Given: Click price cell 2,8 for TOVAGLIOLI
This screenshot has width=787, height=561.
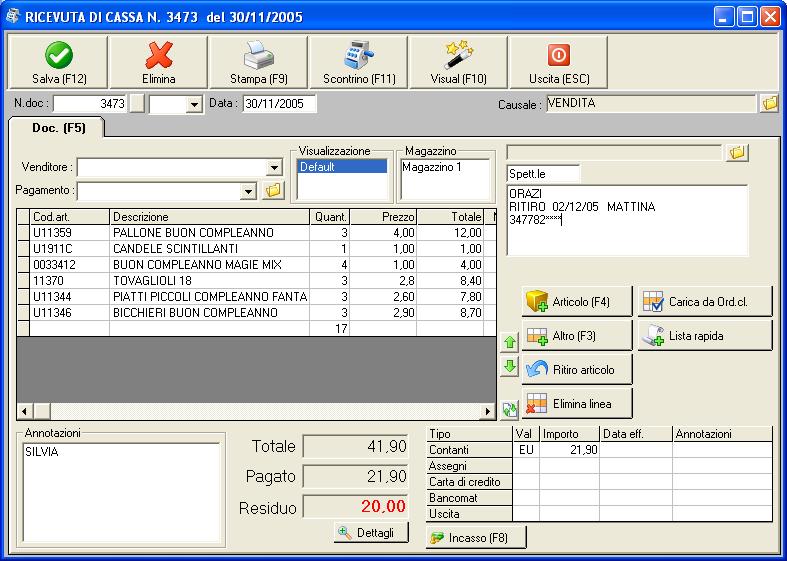Looking at the screenshot, I should [x=383, y=281].
